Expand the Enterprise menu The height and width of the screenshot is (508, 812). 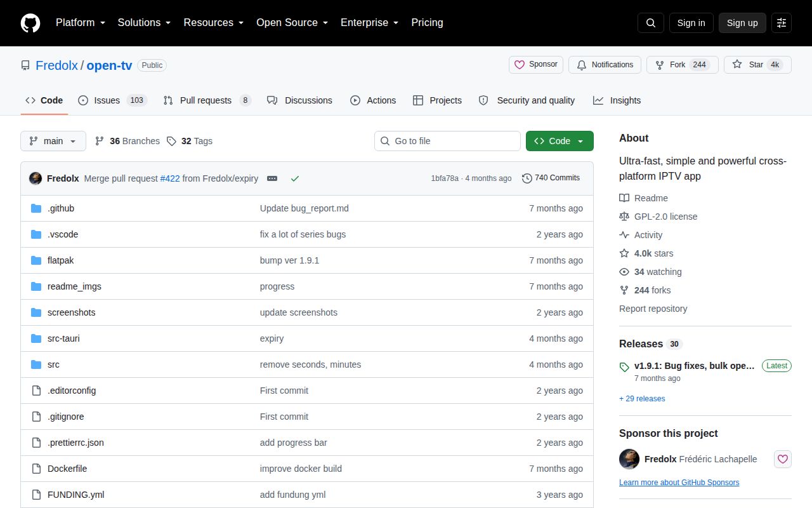coord(370,22)
